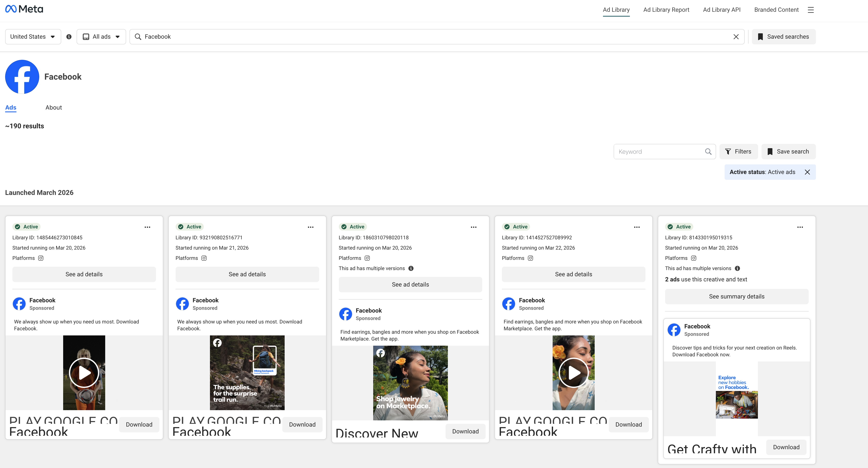The width and height of the screenshot is (868, 468).
Task: Expand the United States country dropdown
Action: pyautogui.click(x=33, y=37)
